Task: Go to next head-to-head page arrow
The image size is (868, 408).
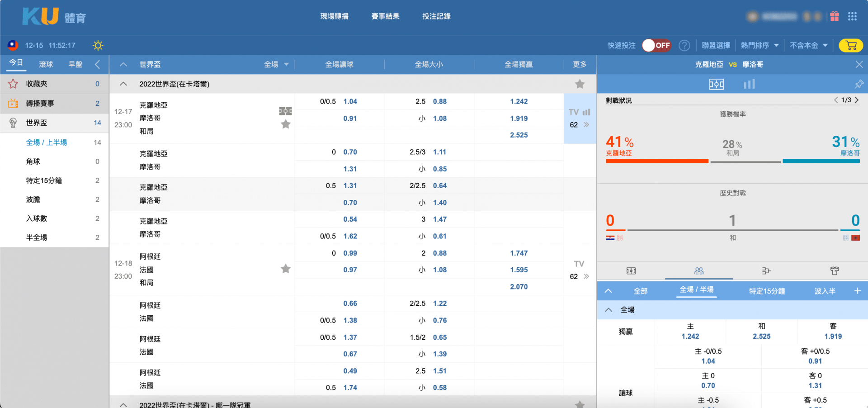Action: pyautogui.click(x=857, y=100)
